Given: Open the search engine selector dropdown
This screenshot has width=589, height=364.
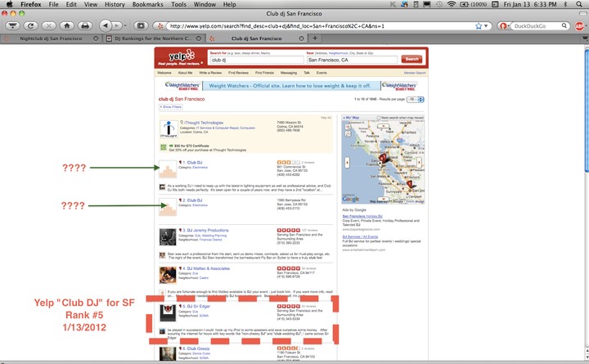Looking at the screenshot, I should point(504,26).
